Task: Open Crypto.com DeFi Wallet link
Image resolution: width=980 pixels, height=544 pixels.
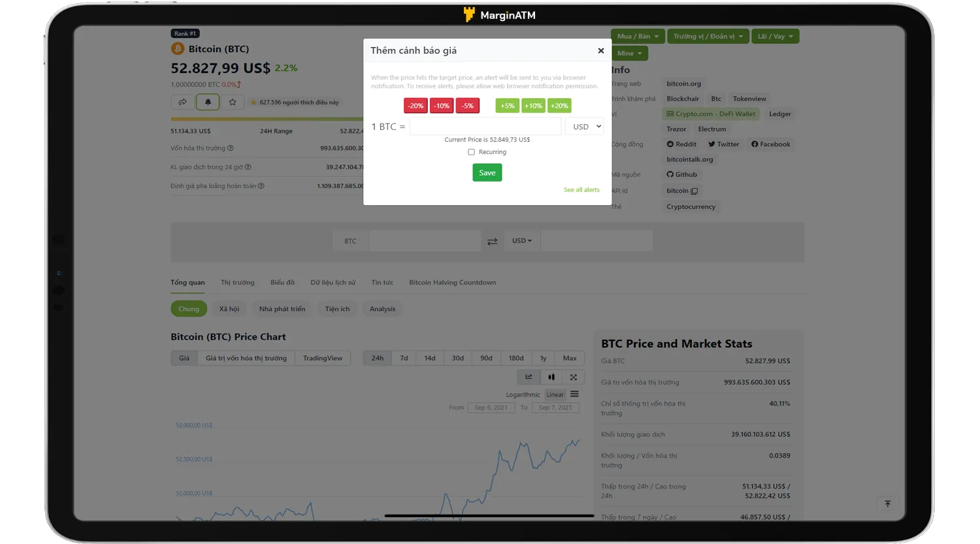Action: (711, 114)
